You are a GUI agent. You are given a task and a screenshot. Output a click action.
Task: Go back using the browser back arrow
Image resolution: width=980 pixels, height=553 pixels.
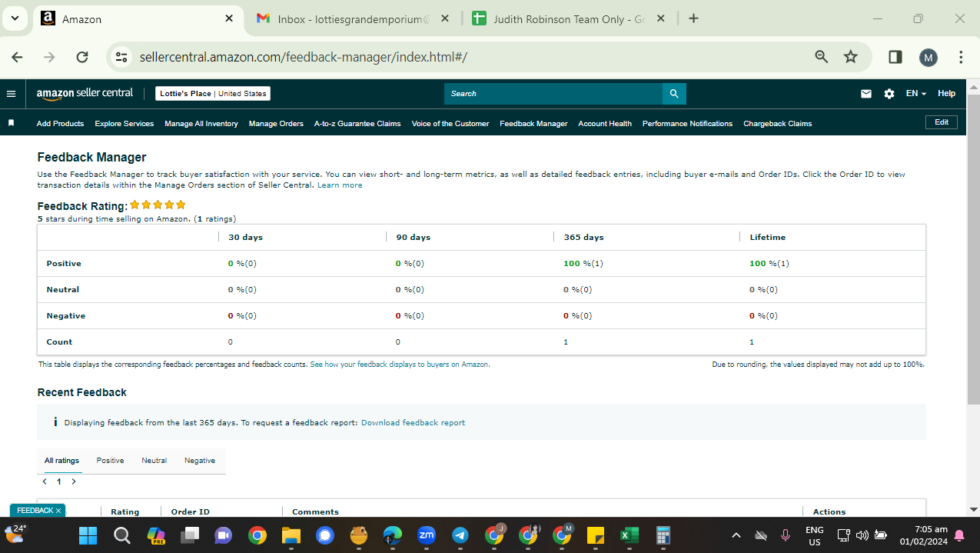tap(18, 57)
